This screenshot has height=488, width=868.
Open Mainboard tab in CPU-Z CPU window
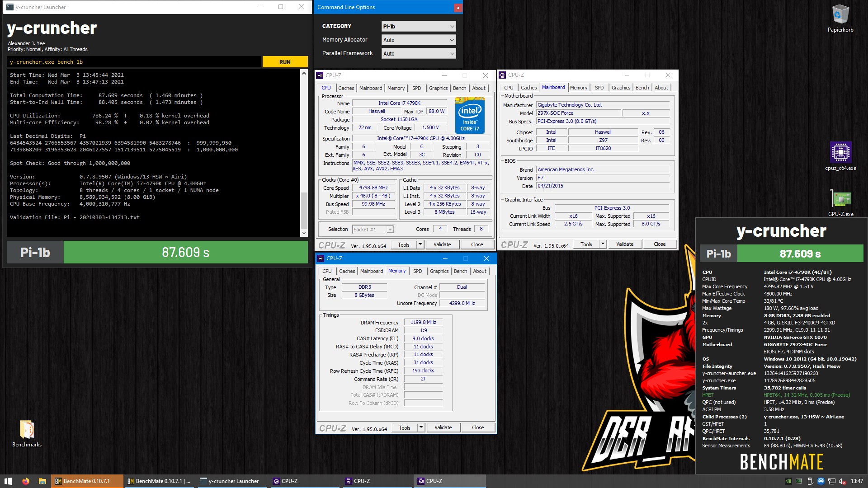click(371, 88)
